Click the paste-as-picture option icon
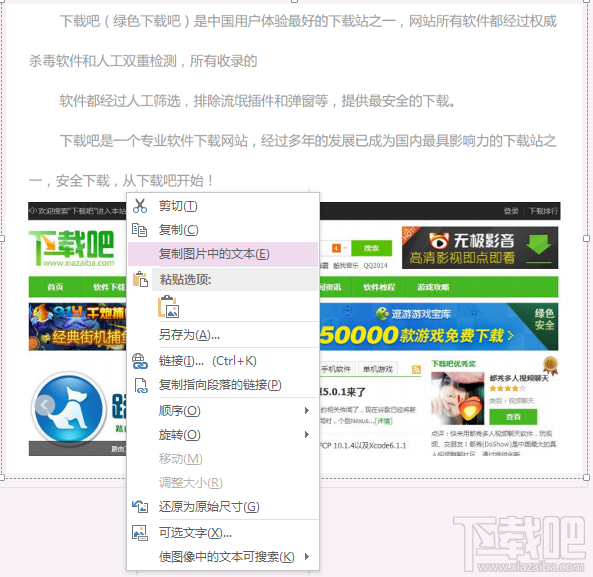This screenshot has height=577, width=593. 169,307
